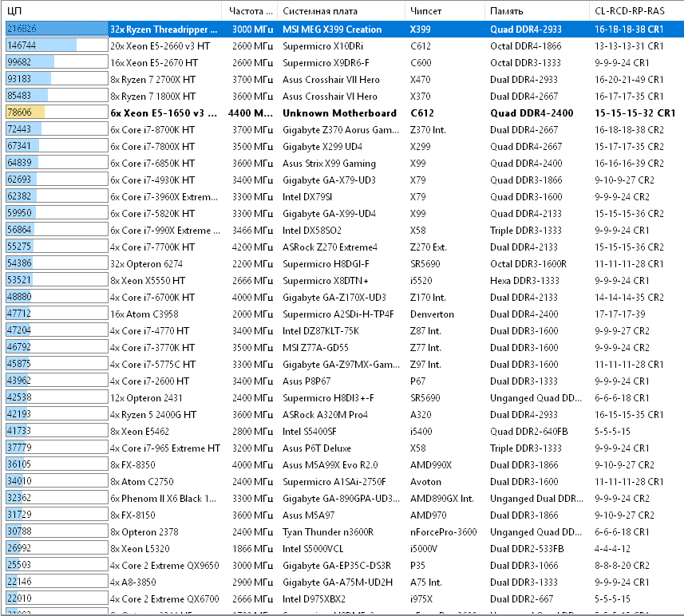Select the 8x FX-8350 row
The width and height of the screenshot is (684, 616).
(x=345, y=464)
